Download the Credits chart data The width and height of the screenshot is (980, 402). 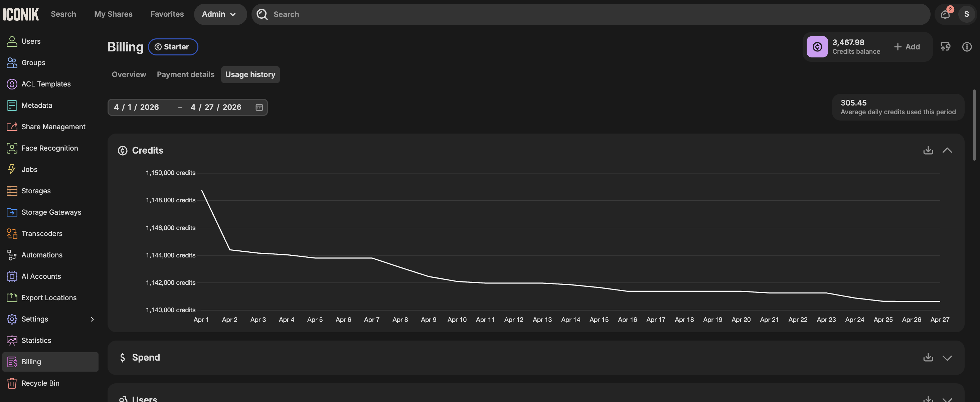928,150
